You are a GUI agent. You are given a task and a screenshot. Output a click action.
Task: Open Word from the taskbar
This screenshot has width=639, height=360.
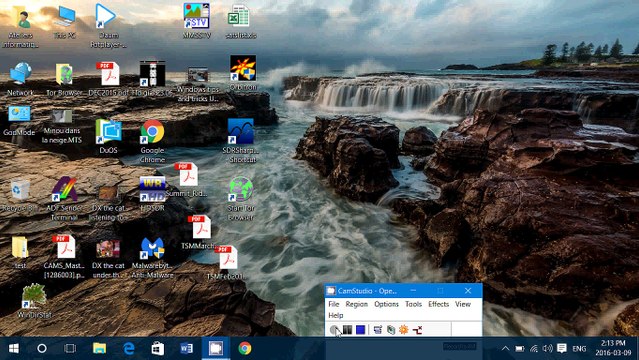click(x=187, y=348)
